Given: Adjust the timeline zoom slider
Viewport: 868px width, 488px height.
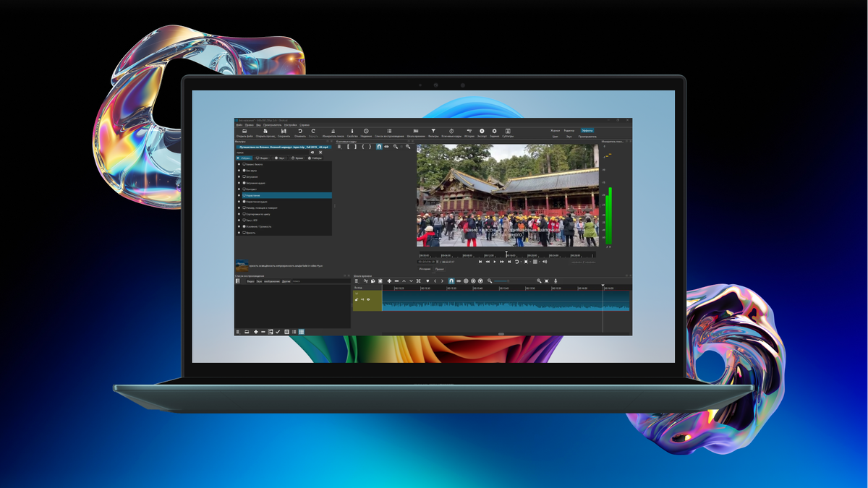Looking at the screenshot, I should (x=502, y=281).
